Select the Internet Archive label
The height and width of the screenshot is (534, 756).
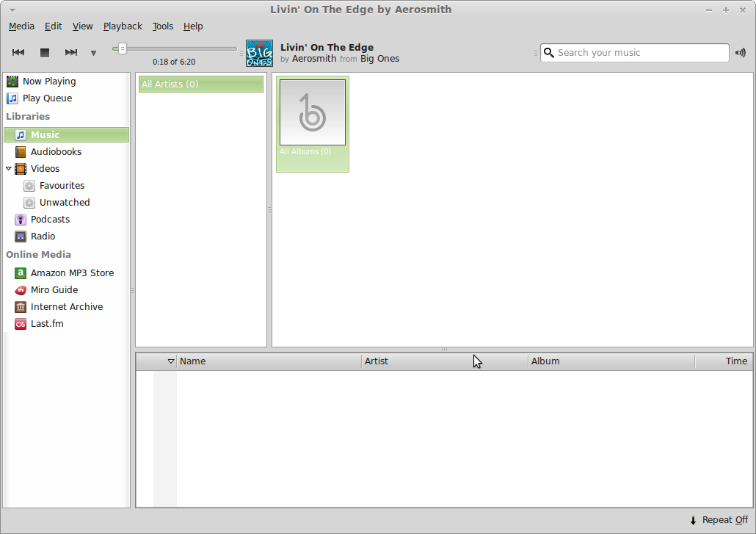pyautogui.click(x=67, y=307)
